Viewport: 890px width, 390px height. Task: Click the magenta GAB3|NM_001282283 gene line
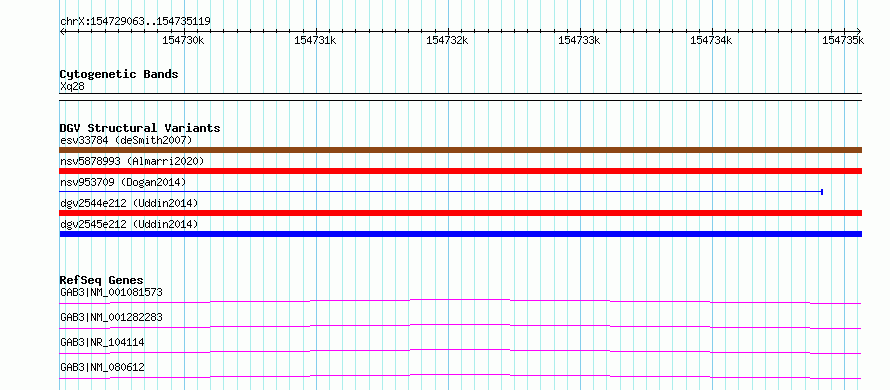click(460, 326)
